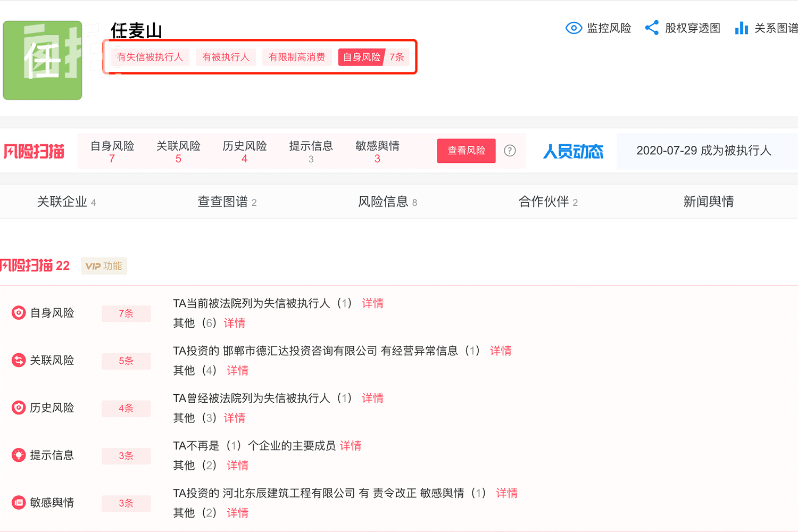Select 历史风险 4 in the risk scan bar
The image size is (798, 532).
coord(245,151)
